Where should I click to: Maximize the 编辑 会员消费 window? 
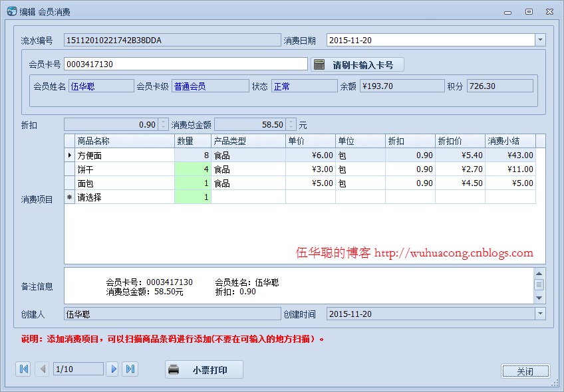[x=529, y=11]
